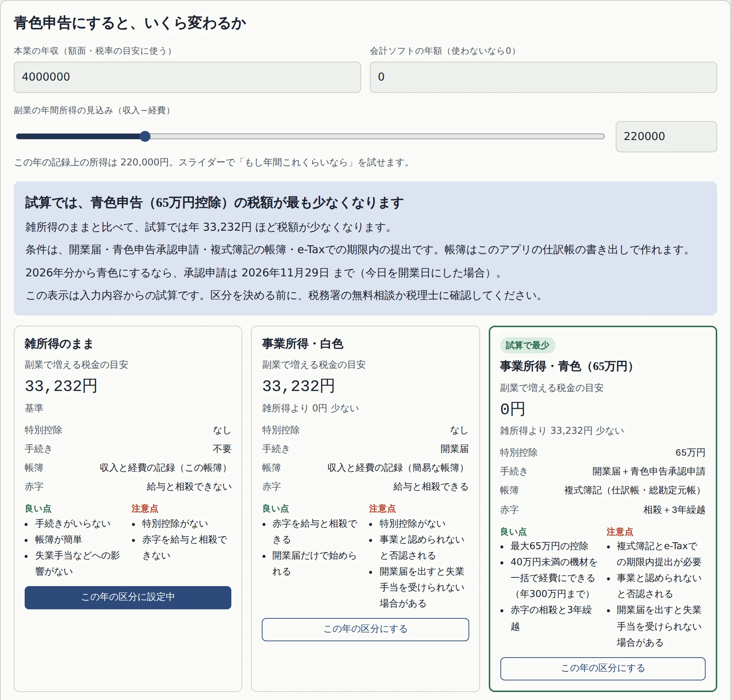
Task: Click 雑所得より 0円 少ない text
Action: (x=310, y=408)
